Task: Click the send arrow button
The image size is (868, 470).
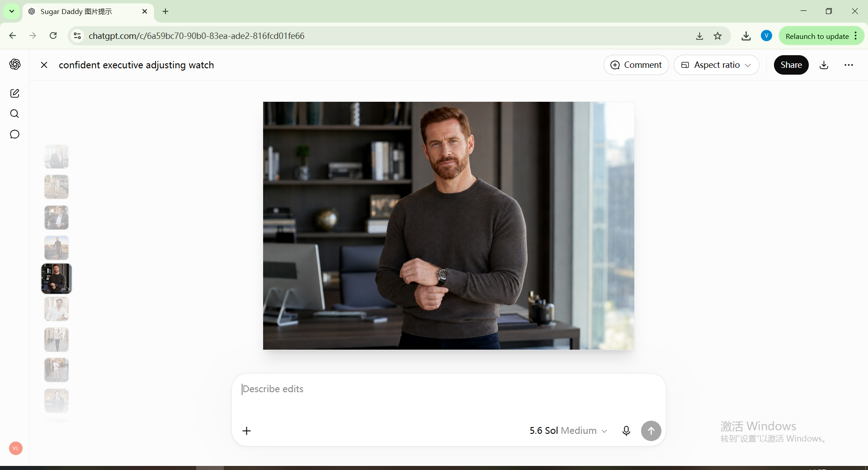Action: 651,431
